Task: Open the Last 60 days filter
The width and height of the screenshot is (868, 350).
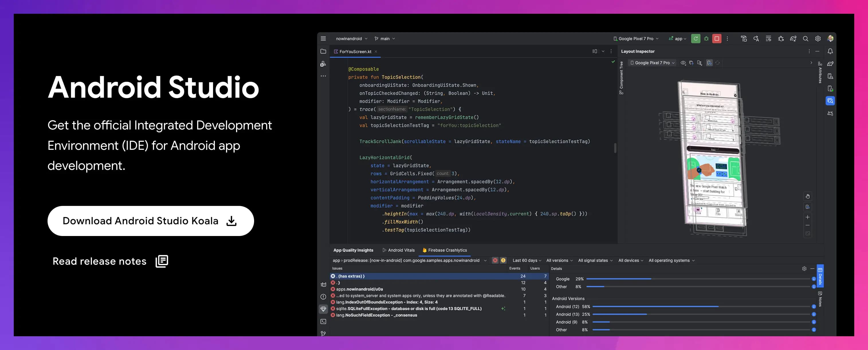Action: coord(527,260)
